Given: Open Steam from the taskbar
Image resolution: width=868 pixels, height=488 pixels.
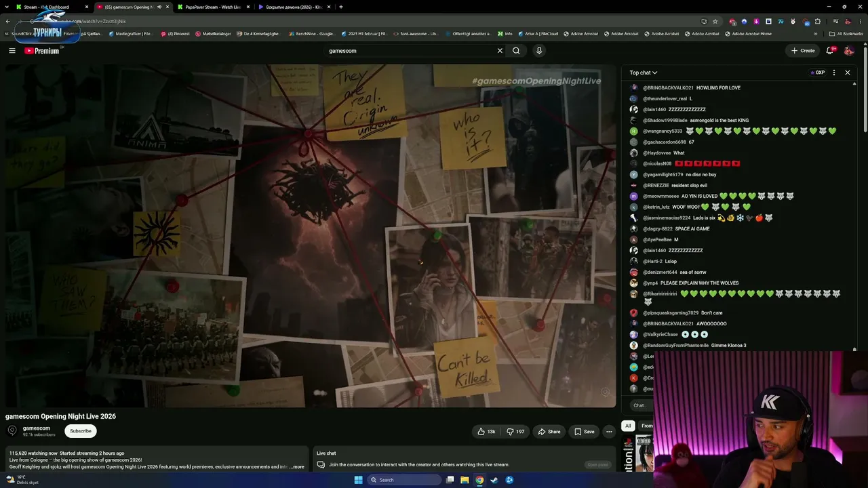Looking at the screenshot, I should tap(494, 480).
